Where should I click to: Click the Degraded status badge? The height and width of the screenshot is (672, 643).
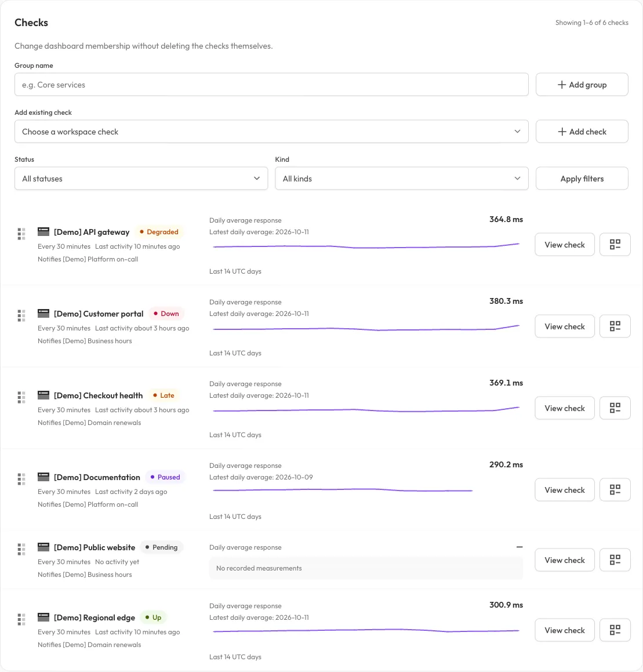tap(159, 232)
